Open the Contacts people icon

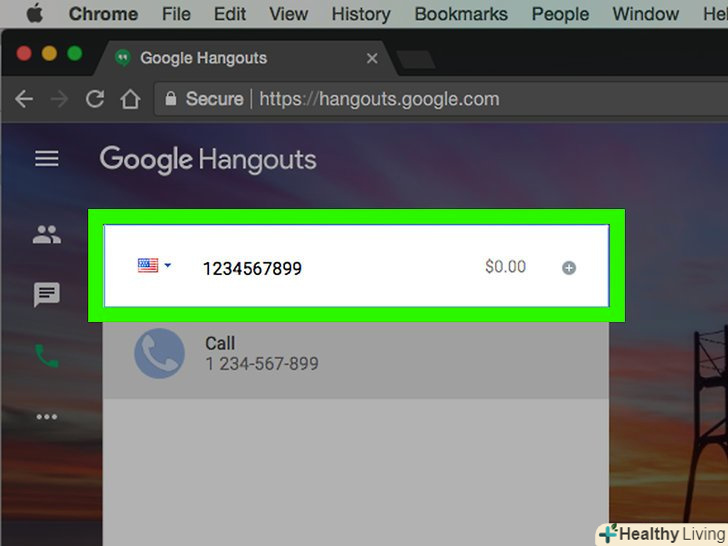[x=46, y=234]
